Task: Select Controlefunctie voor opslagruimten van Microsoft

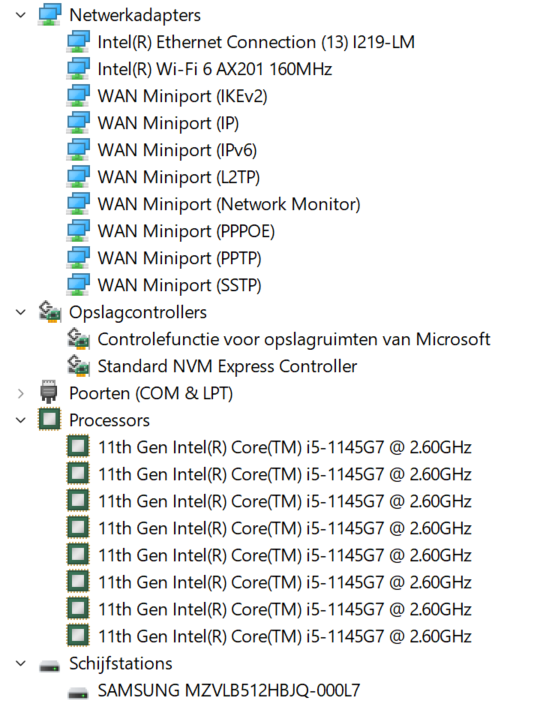Action: click(294, 339)
